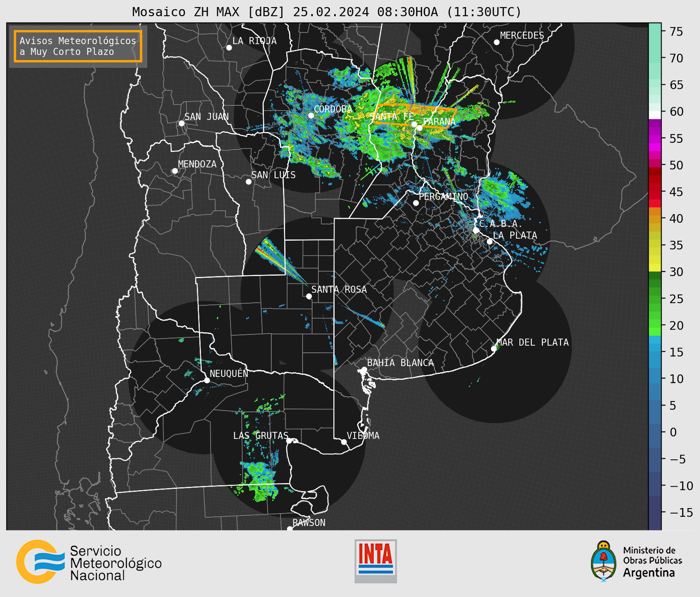Viewport: 700px width, 597px height.
Task: Click the white dot marking Mar del Plata
Action: click(x=493, y=349)
